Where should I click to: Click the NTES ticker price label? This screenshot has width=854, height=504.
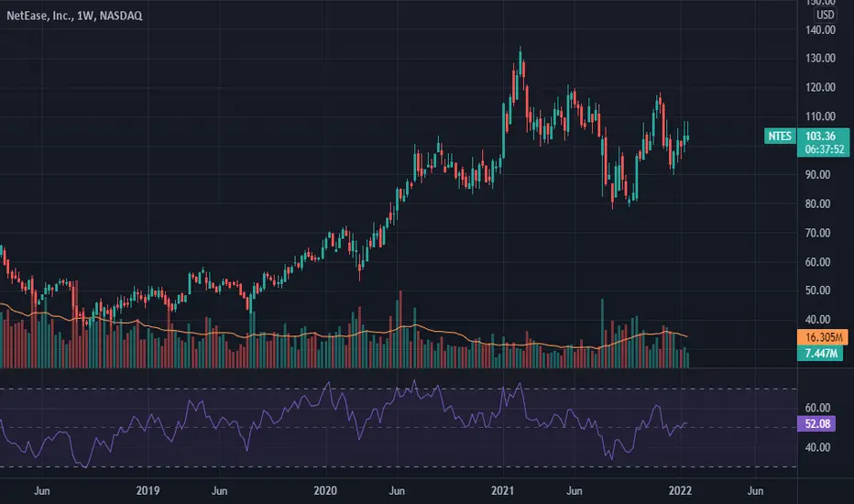click(780, 136)
